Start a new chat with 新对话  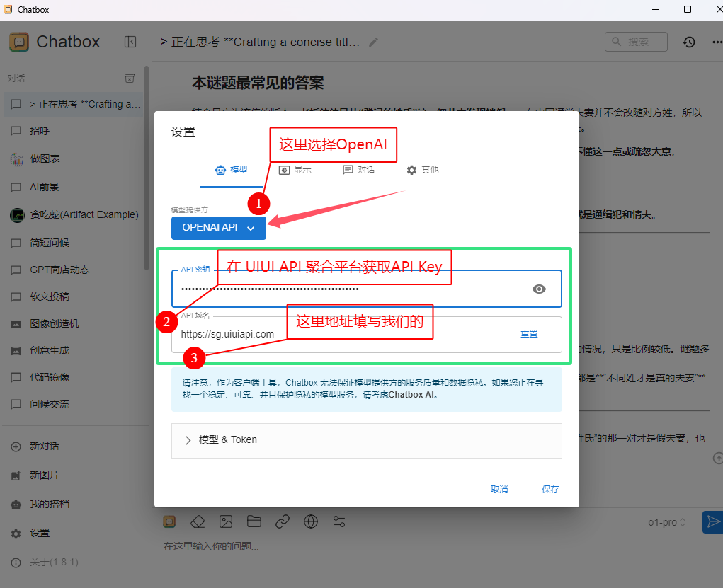click(x=74, y=446)
